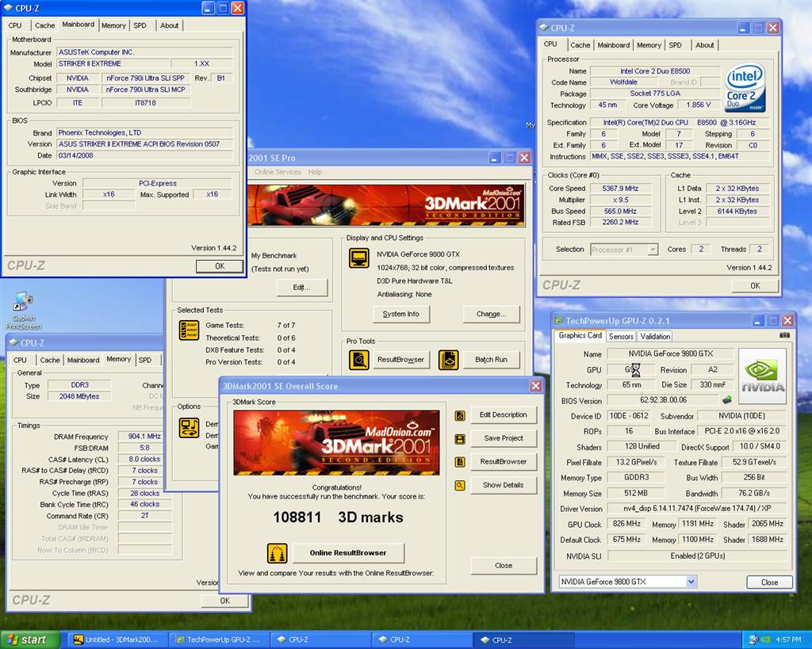Click the taskbar clock showing 4:57 PM

coord(788,640)
